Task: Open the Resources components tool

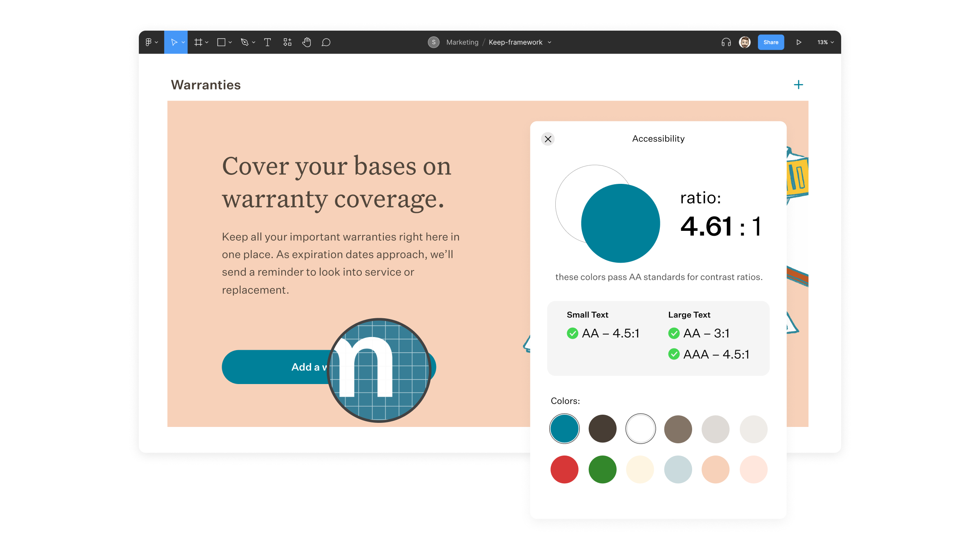Action: pos(287,42)
